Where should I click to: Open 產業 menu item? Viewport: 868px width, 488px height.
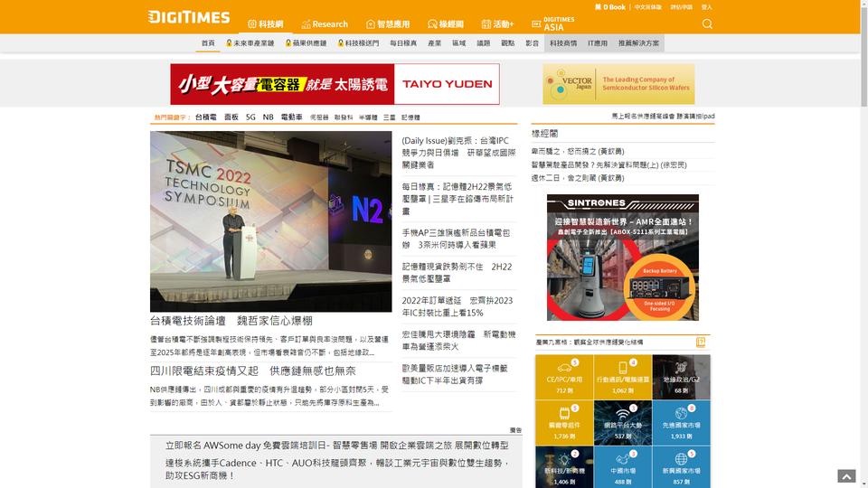coord(435,43)
